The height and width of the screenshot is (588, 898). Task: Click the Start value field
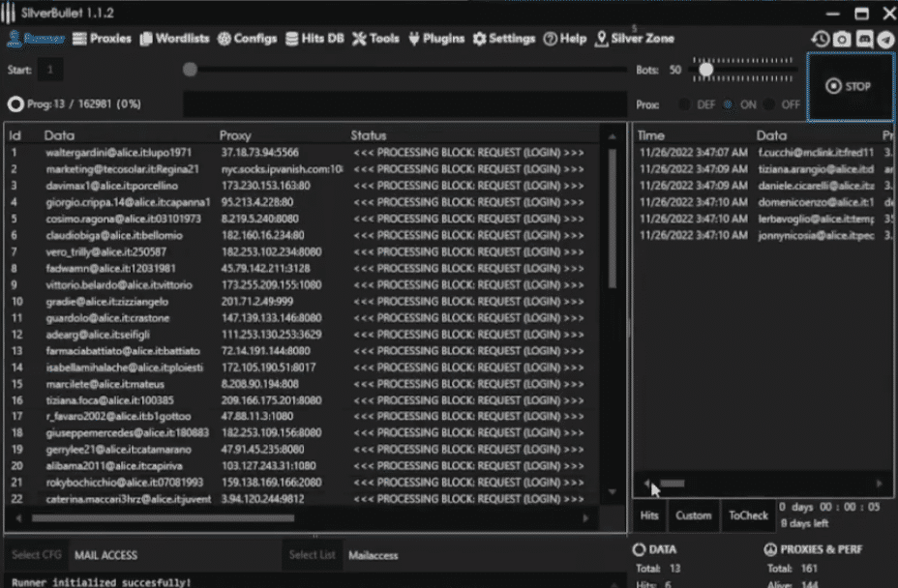(x=50, y=70)
